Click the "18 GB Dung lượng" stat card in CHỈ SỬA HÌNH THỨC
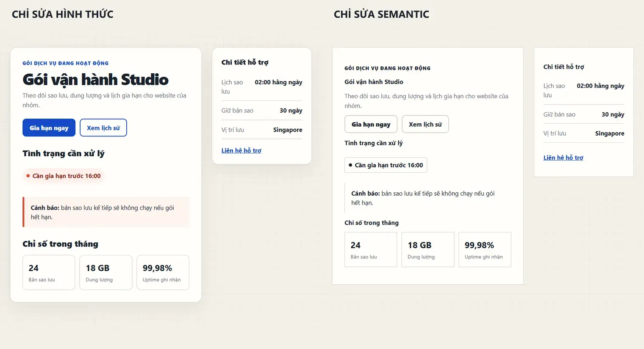The image size is (644, 349). (x=106, y=272)
